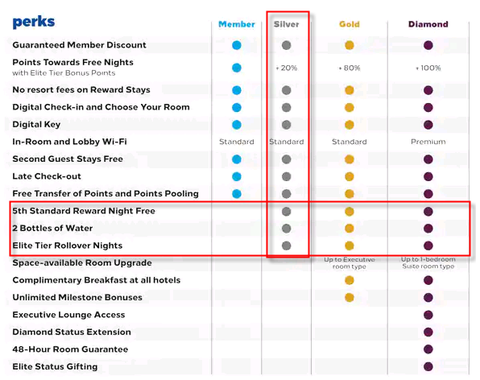Select the Silver tier column header
Image resolution: width=480 pixels, height=380 pixels.
point(286,24)
